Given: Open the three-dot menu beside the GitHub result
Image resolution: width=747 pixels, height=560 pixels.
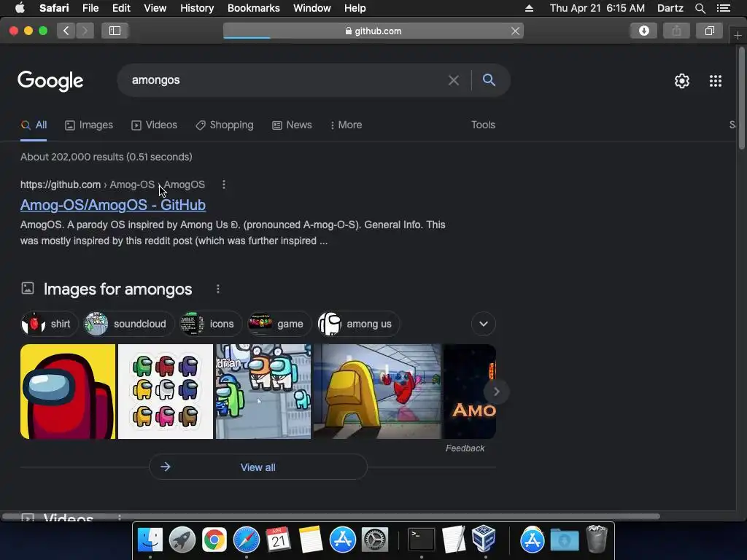Looking at the screenshot, I should (223, 184).
